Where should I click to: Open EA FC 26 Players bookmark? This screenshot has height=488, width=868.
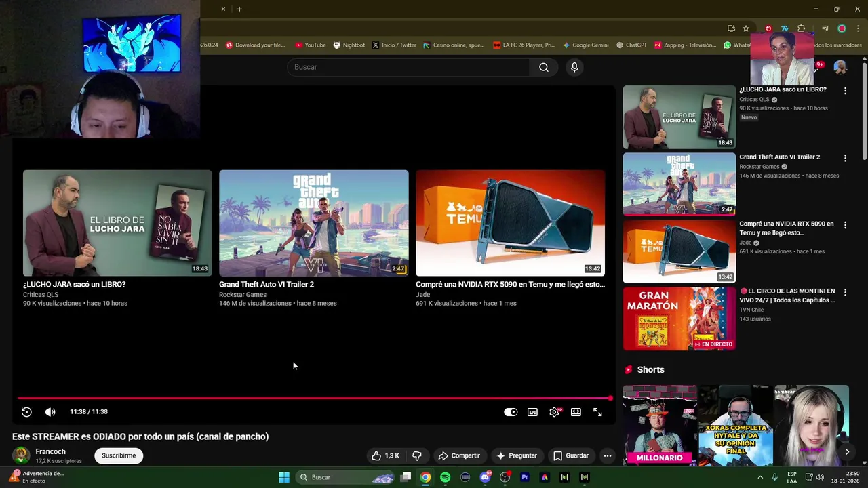coord(524,45)
